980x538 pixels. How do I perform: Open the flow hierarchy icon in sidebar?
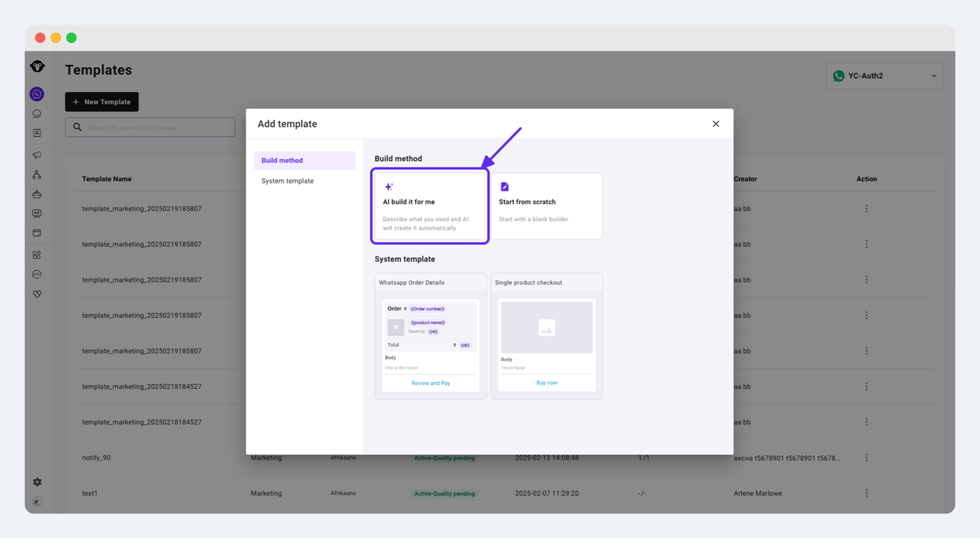[37, 175]
